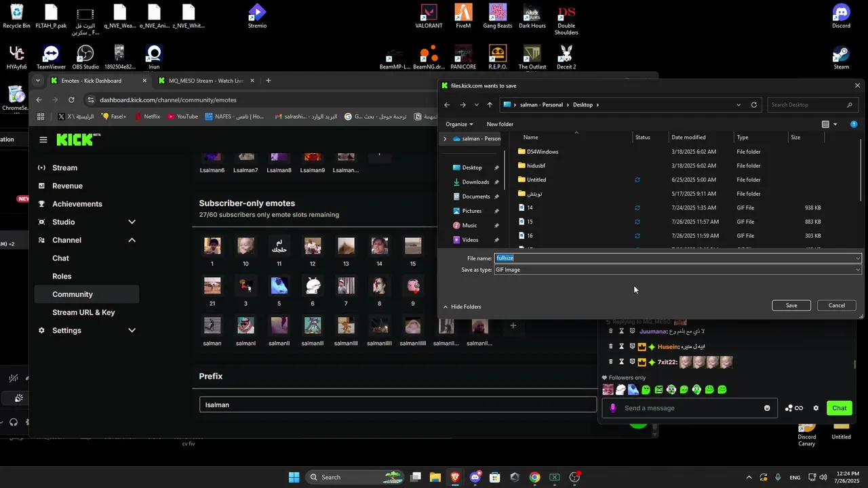Show hidden system tray icons
This screenshot has height=488, width=868.
749,477
